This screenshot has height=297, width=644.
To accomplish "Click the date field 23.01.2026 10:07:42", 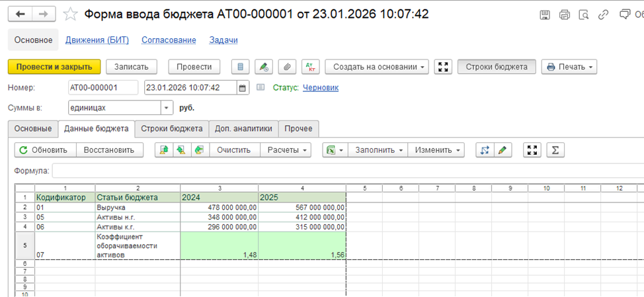I will click(190, 87).
